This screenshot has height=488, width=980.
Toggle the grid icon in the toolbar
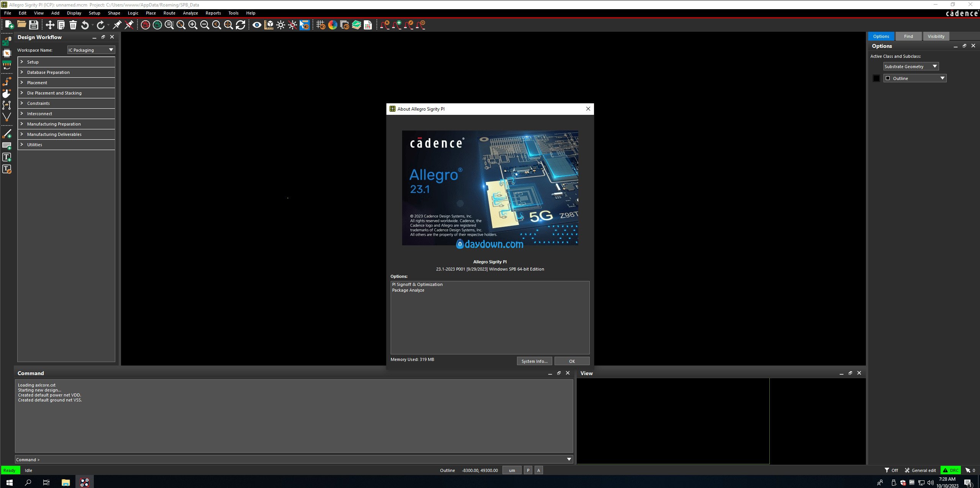tap(321, 25)
